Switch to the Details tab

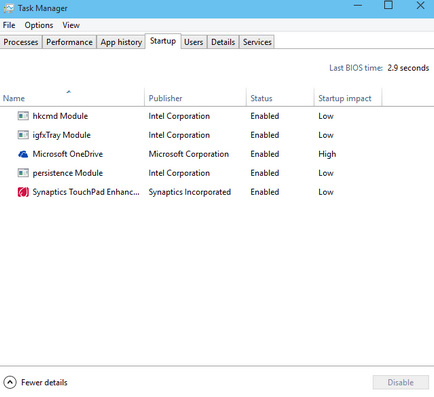coord(223,42)
